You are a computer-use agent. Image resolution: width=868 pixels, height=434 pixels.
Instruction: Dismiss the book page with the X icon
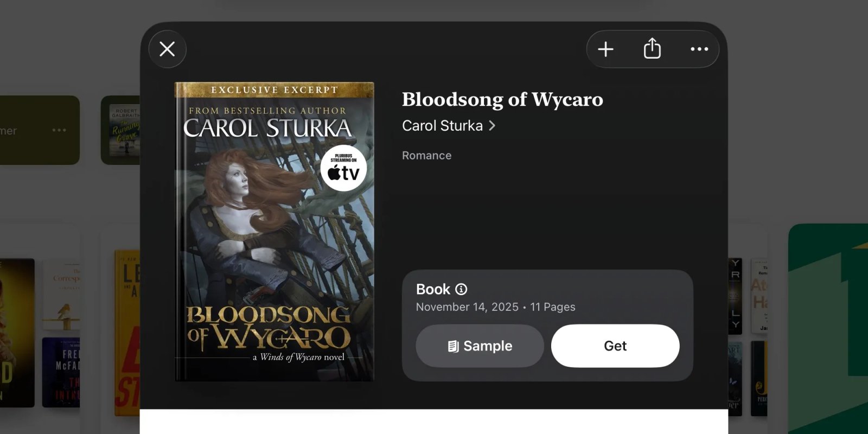167,49
